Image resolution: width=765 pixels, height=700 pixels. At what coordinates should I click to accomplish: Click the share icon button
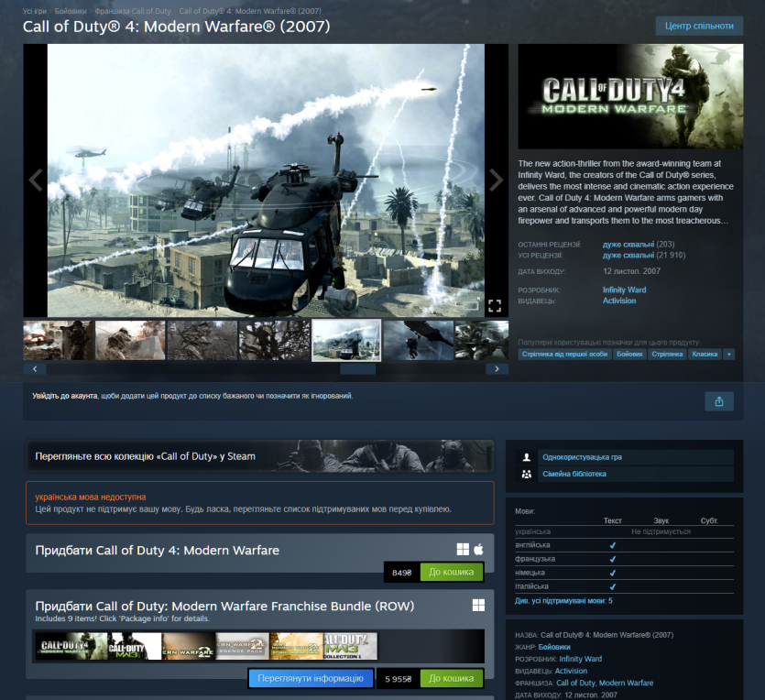pos(719,401)
